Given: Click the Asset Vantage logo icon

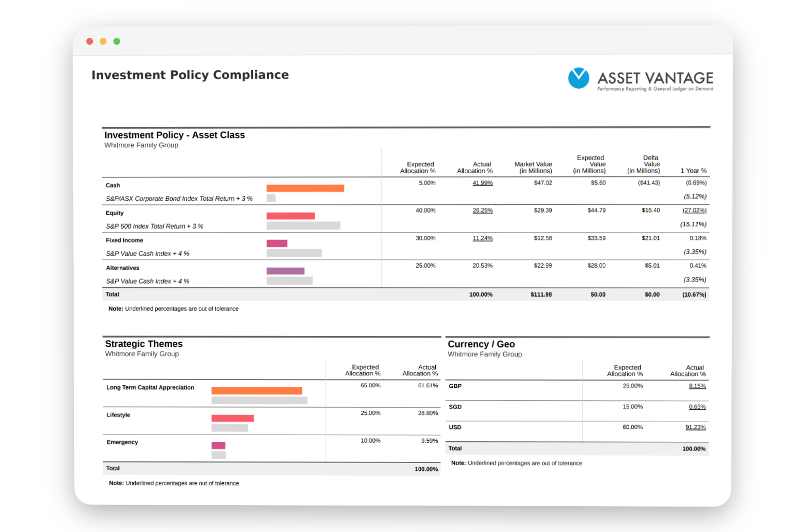Looking at the screenshot, I should point(578,78).
